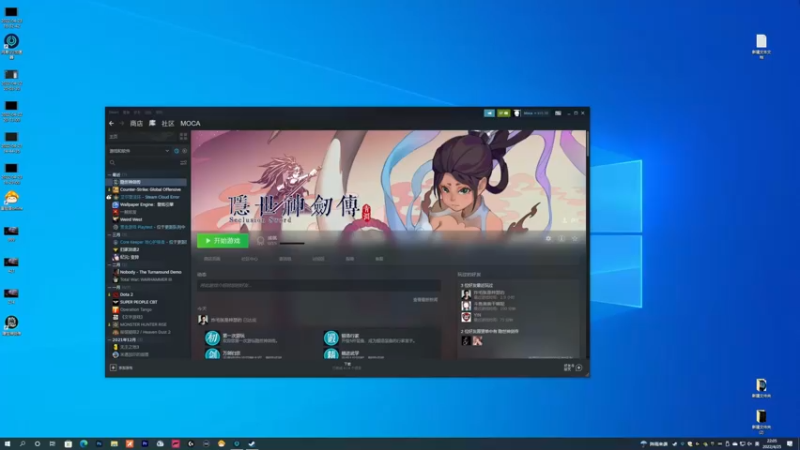Image resolution: width=800 pixels, height=450 pixels.
Task: Select SUPER PEOPLE CBT in list
Action: (x=139, y=302)
